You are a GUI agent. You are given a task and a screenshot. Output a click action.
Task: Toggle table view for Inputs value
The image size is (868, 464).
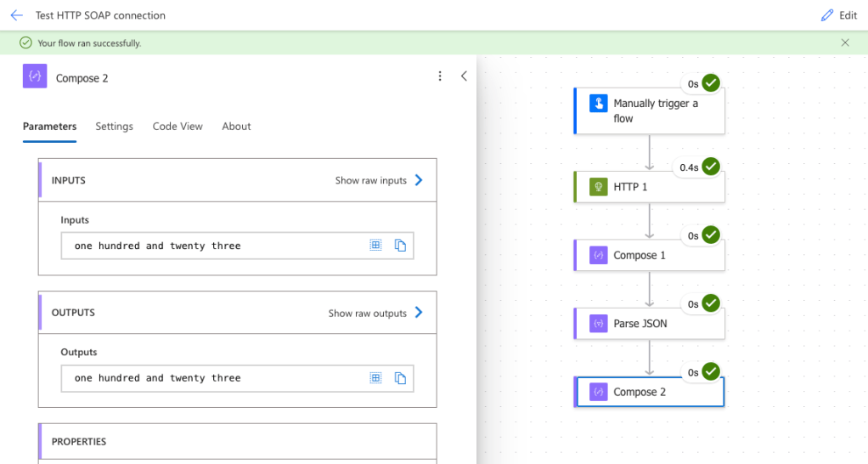point(375,246)
